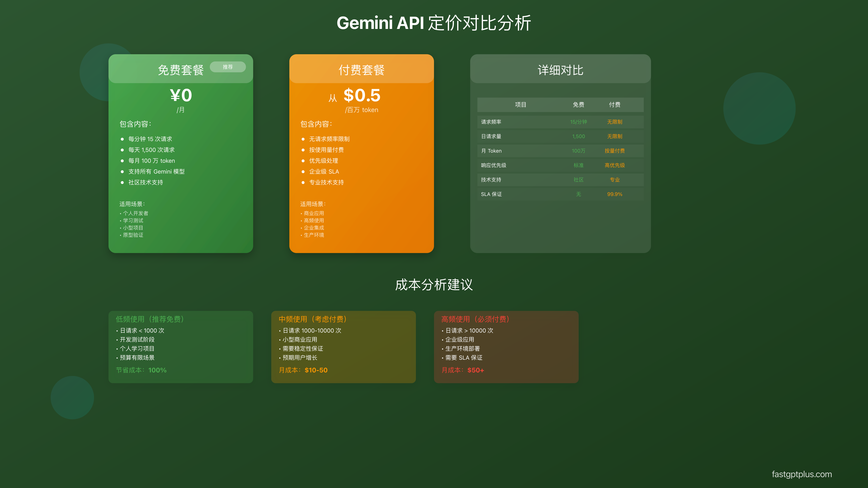
Task: Click the SLA 保证 row label
Action: (491, 194)
